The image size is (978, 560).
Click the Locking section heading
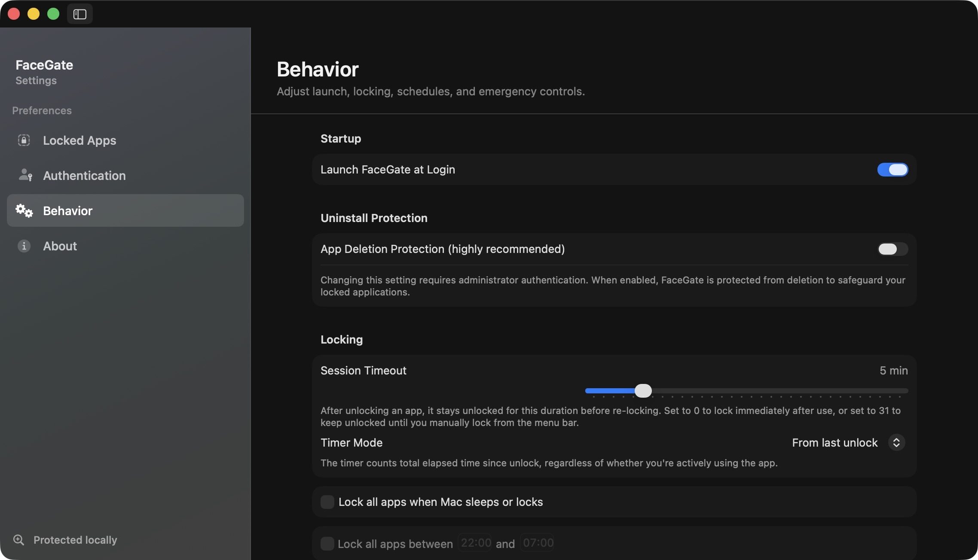[342, 339]
